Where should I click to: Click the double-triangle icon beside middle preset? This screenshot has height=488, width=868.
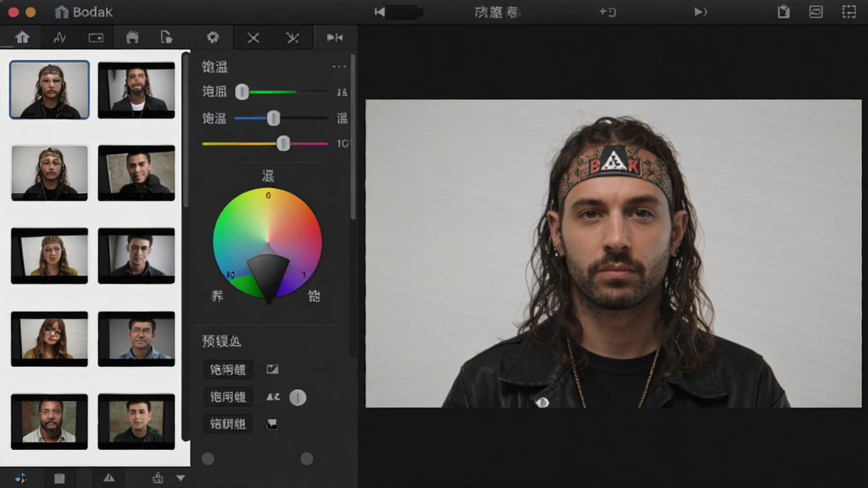click(273, 396)
